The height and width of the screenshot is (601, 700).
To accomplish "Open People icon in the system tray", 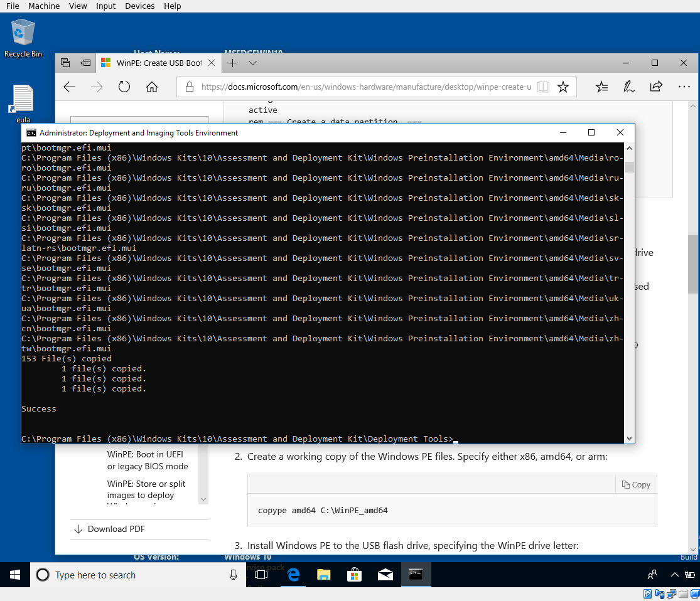I will (652, 575).
